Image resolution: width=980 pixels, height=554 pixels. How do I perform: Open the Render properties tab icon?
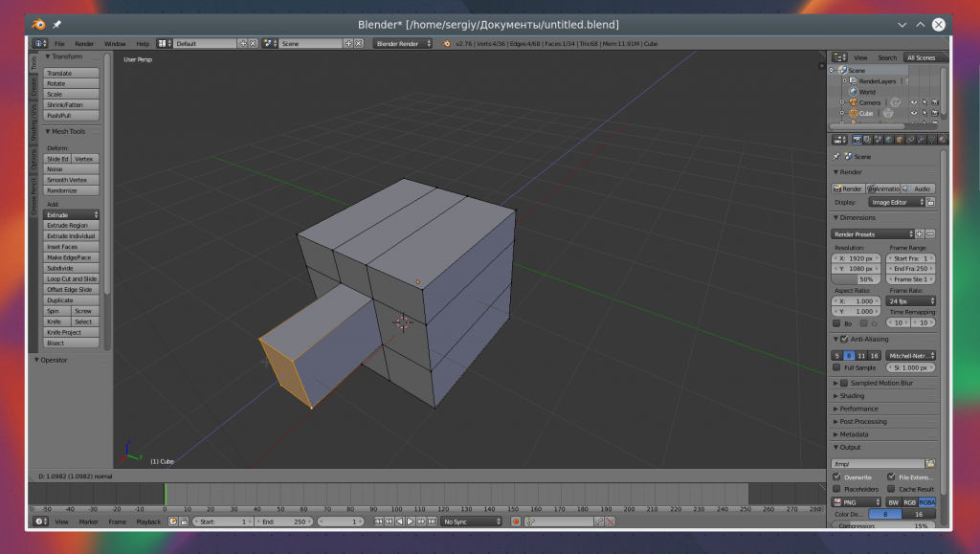pyautogui.click(x=857, y=140)
